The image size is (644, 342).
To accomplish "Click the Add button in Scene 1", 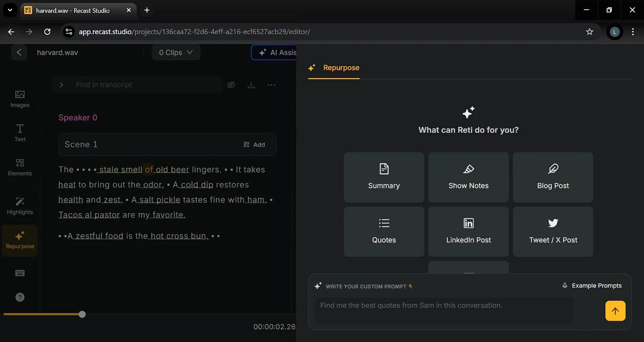I will [254, 144].
